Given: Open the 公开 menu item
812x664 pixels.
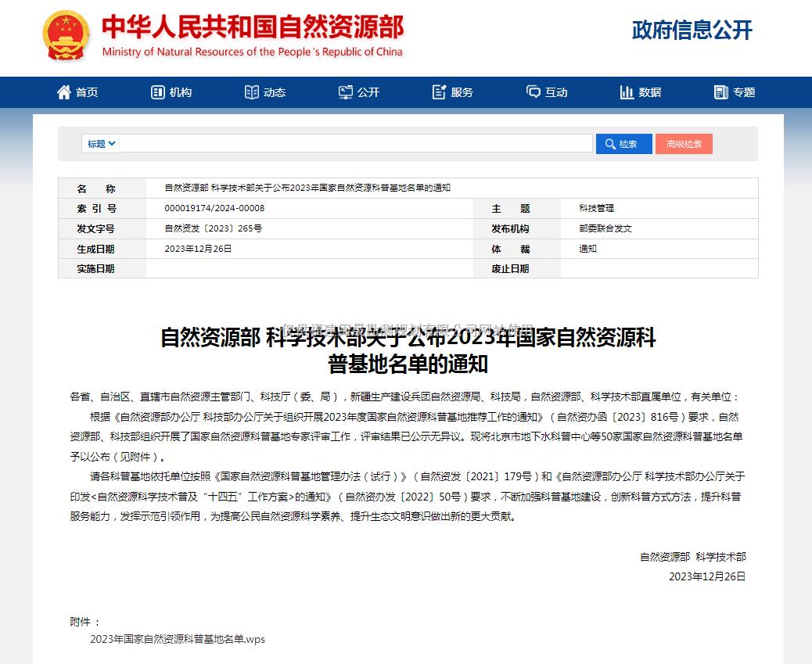Looking at the screenshot, I should 359,92.
